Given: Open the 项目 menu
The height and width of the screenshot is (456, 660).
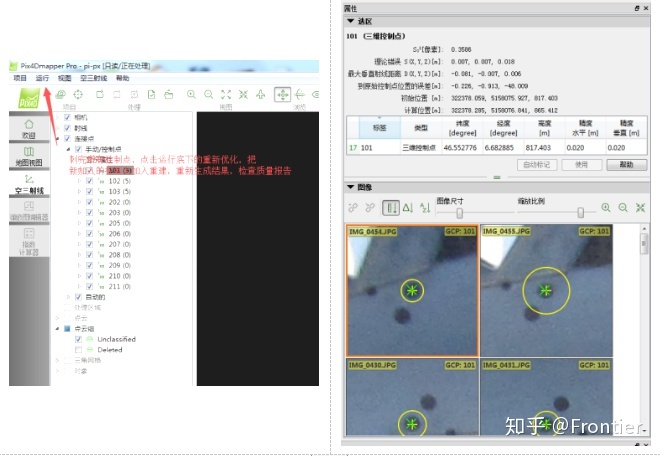Looking at the screenshot, I should coord(20,78).
